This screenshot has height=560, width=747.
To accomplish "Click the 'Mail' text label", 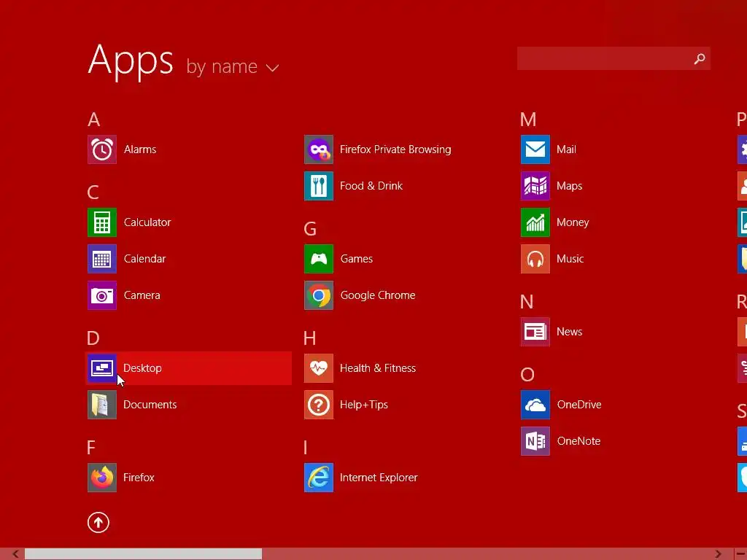I will [566, 149].
